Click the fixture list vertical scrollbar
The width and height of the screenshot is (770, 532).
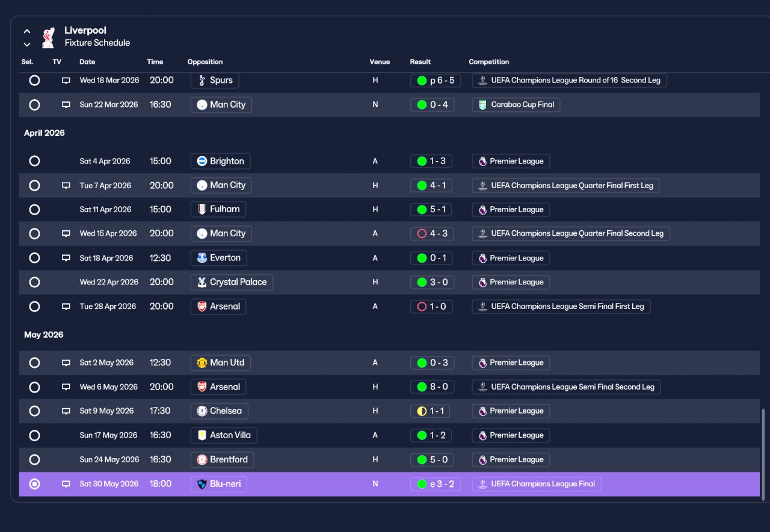click(764, 452)
